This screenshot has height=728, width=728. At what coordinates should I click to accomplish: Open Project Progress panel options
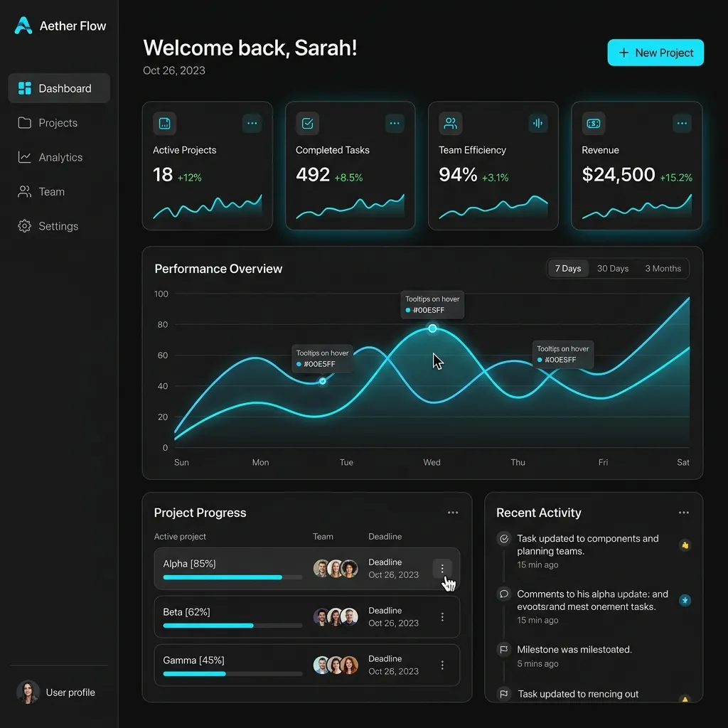click(453, 513)
